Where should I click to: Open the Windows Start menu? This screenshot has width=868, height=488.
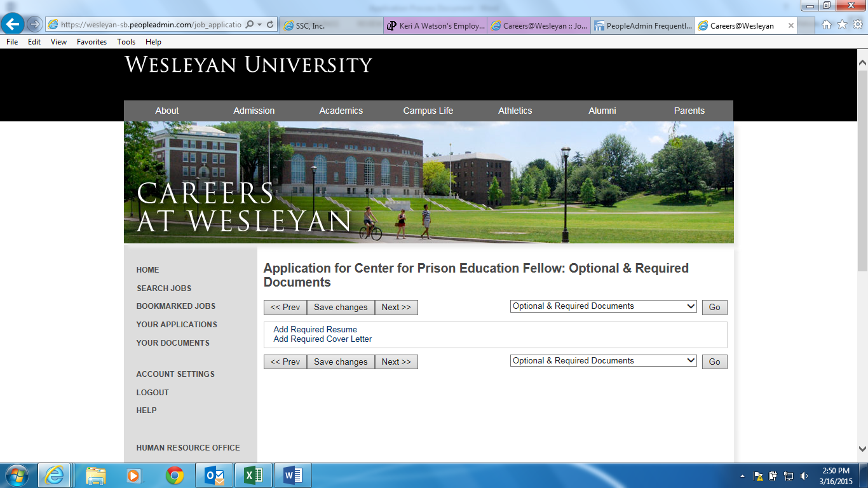pos(16,475)
